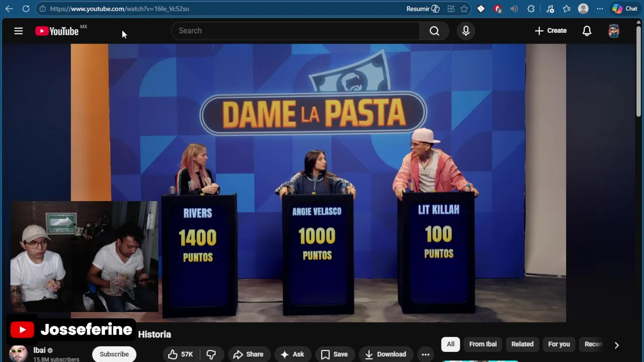This screenshot has width=644, height=362.
Task: Select the All filter chip
Action: [450, 344]
